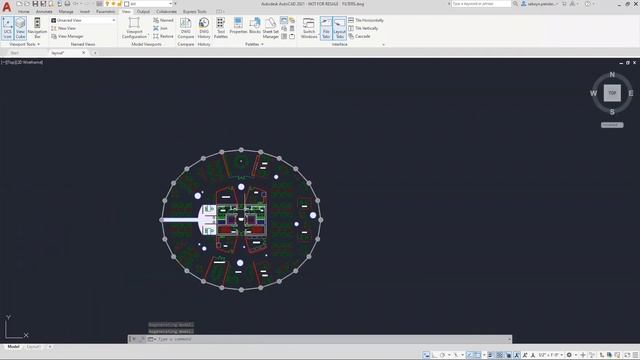Click Tile Vertically
This screenshot has width=640, height=360.
coord(363,28)
